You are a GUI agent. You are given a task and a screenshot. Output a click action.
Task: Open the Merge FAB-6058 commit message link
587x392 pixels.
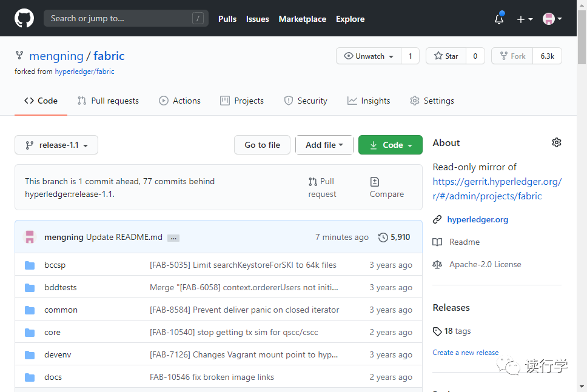[244, 287]
